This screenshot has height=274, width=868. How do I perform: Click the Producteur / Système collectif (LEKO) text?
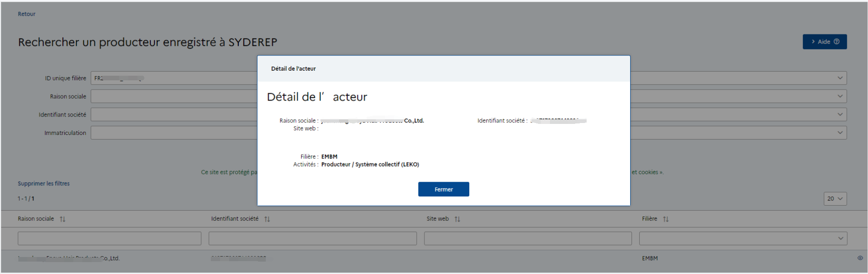point(370,164)
